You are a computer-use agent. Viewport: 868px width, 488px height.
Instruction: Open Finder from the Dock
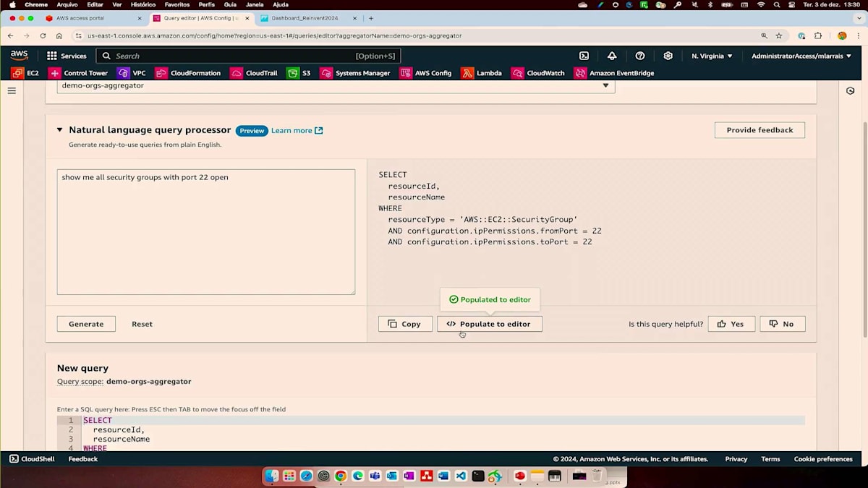coord(271,476)
